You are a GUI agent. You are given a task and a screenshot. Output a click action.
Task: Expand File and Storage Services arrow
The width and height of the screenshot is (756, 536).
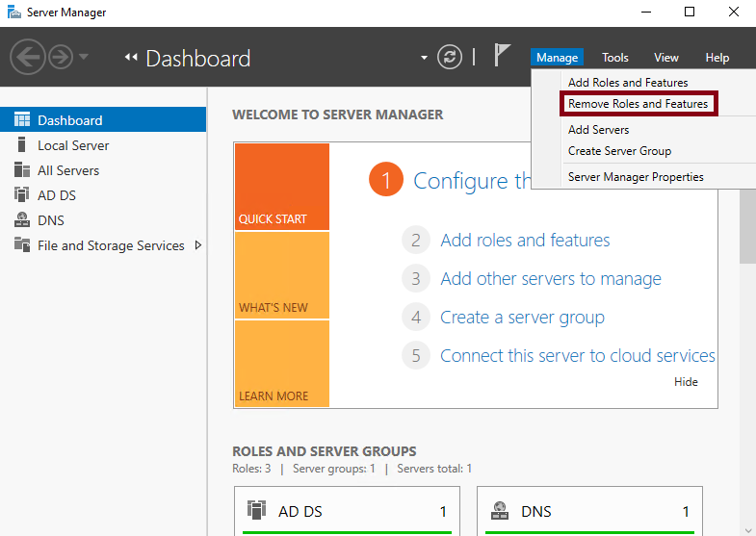[x=197, y=245]
